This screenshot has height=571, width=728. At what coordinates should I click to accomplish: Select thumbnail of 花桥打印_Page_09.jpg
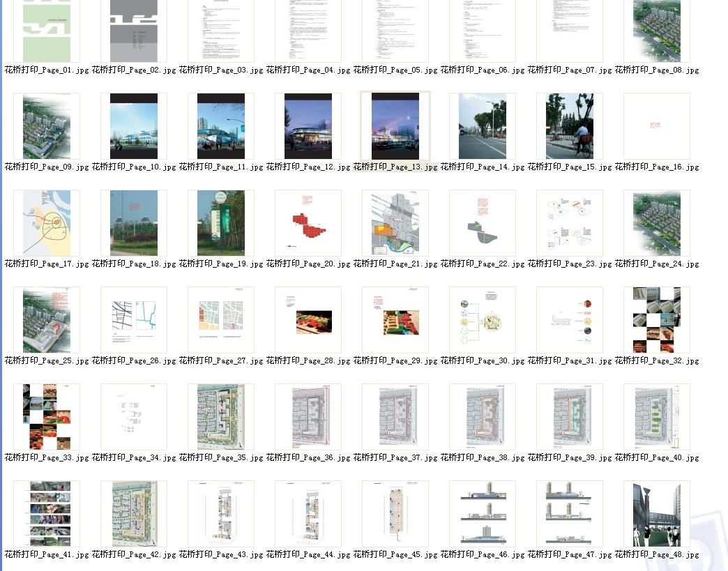pos(47,126)
